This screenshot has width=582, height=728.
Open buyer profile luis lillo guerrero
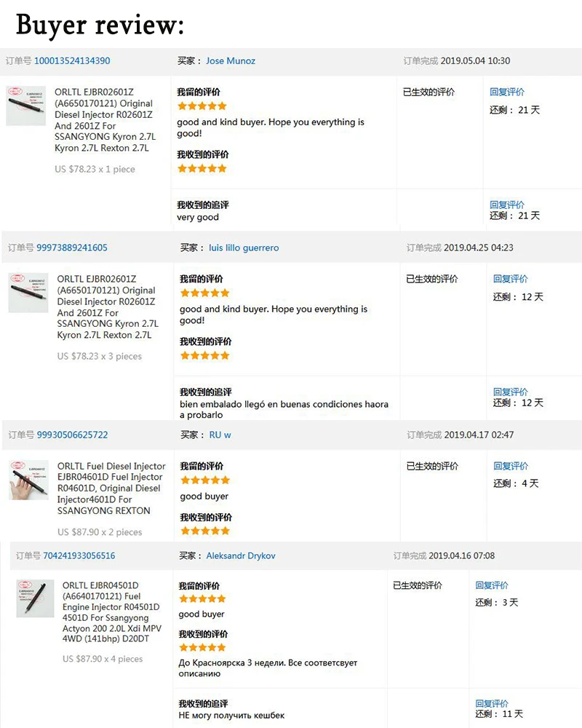244,248
